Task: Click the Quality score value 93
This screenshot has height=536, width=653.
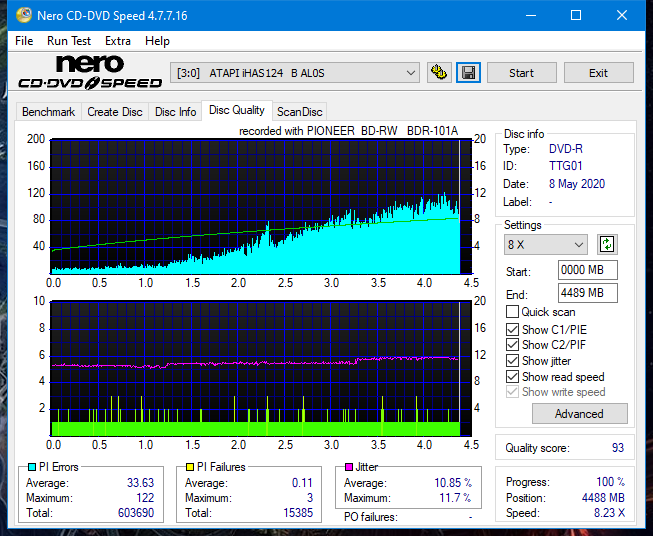Action: point(618,448)
